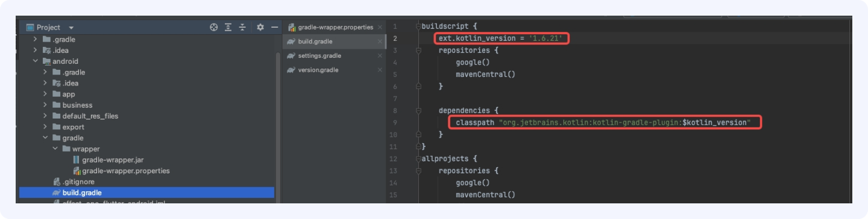The height and width of the screenshot is (219, 868).
Task: Close the gradle-wrapper.properties tab
Action: (380, 27)
